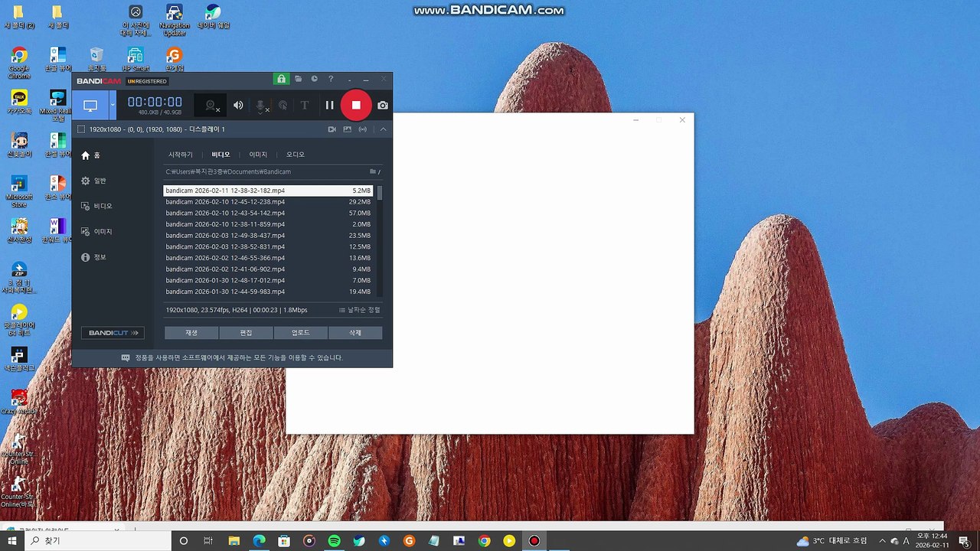Select bandicam 2026-02-02 12-46-55-366.mp4
The width and height of the screenshot is (980, 551).
[269, 258]
